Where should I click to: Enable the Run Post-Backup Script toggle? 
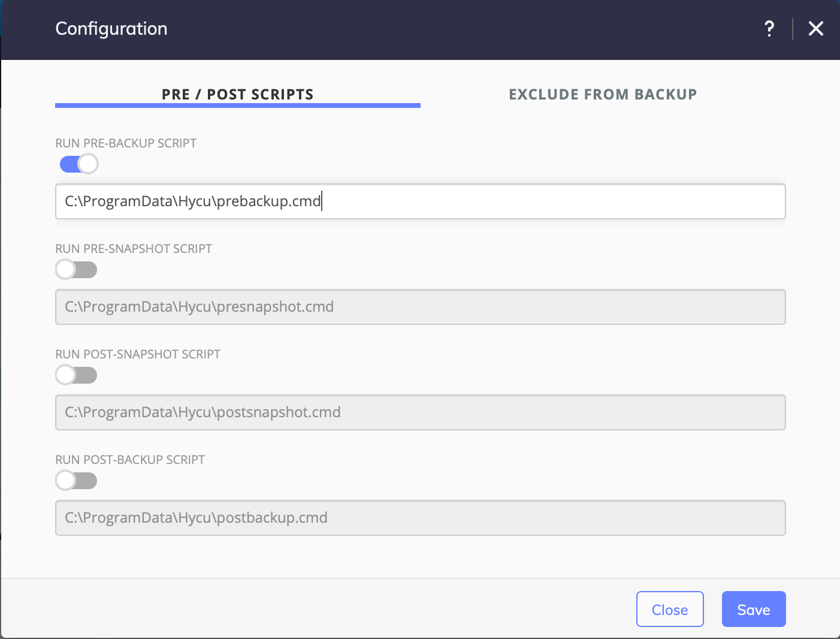76,480
